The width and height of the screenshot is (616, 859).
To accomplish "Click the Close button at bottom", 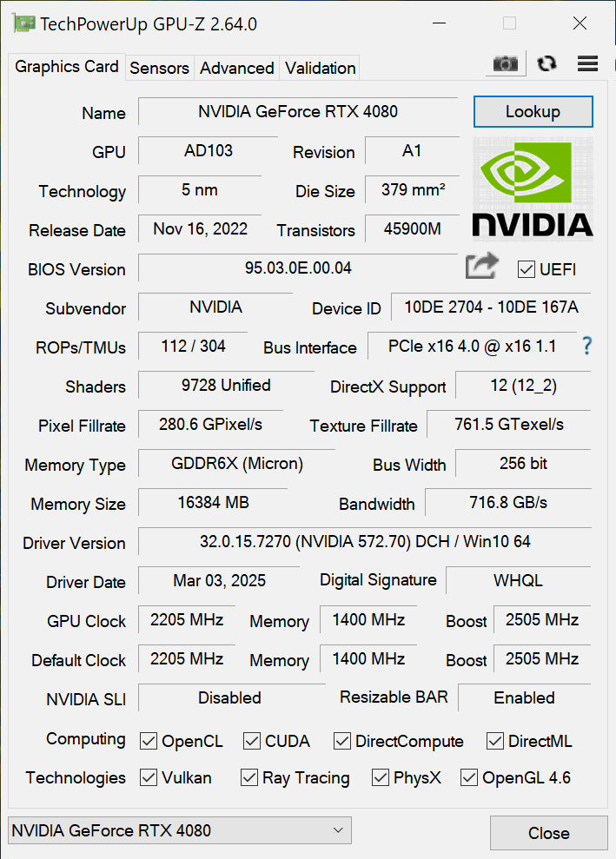I will coord(548,833).
